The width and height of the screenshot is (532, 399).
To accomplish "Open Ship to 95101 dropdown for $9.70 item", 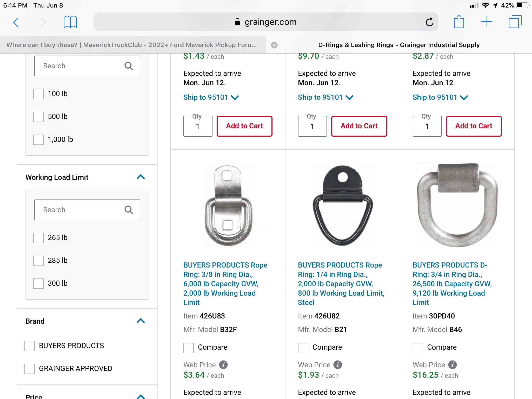I will click(x=325, y=97).
